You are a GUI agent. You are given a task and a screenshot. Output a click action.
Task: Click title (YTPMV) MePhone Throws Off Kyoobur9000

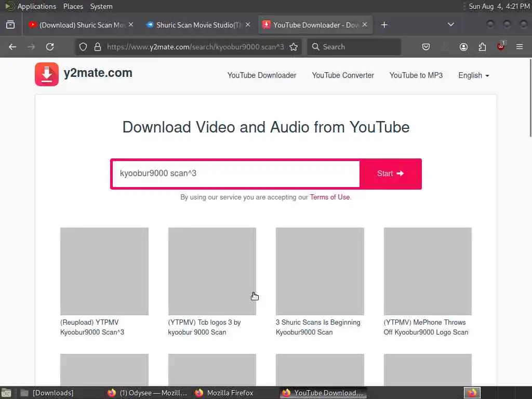426,327
